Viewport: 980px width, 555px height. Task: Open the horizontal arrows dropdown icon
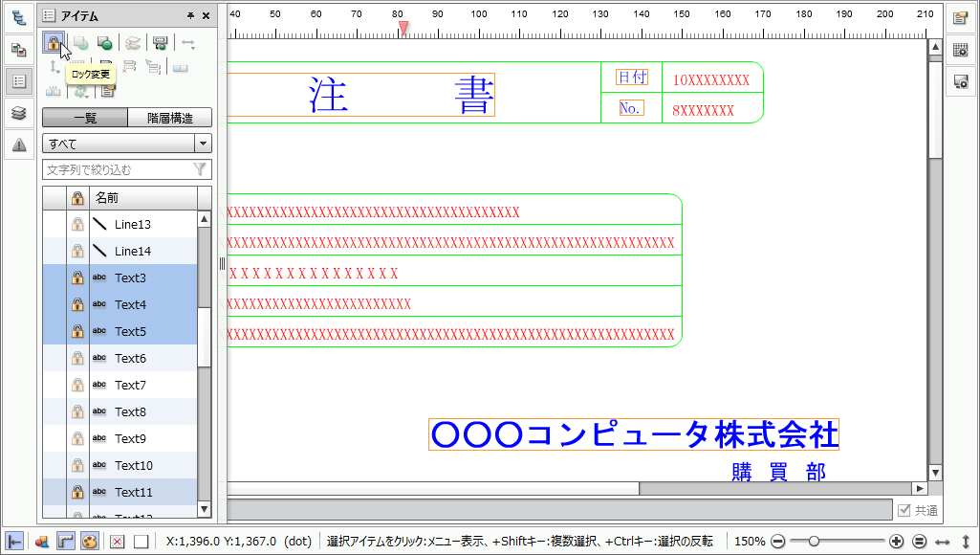188,42
